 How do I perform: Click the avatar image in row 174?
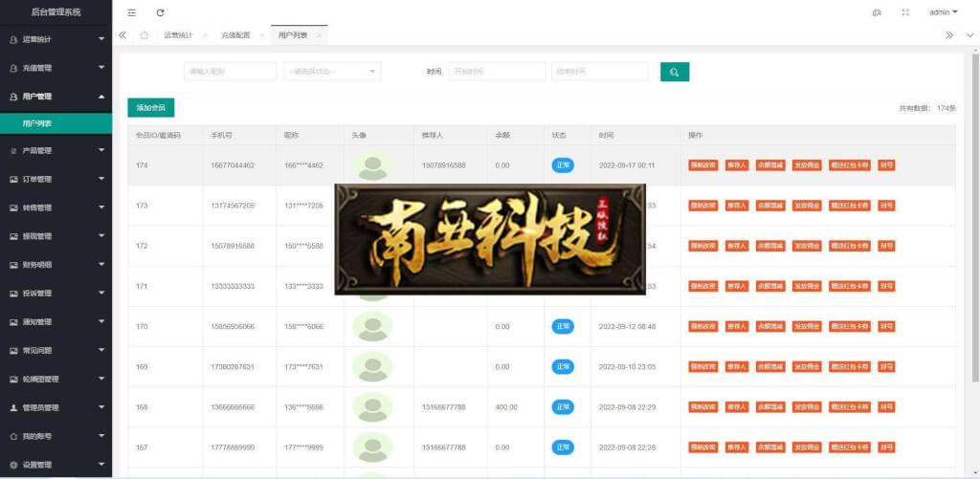coord(372,165)
